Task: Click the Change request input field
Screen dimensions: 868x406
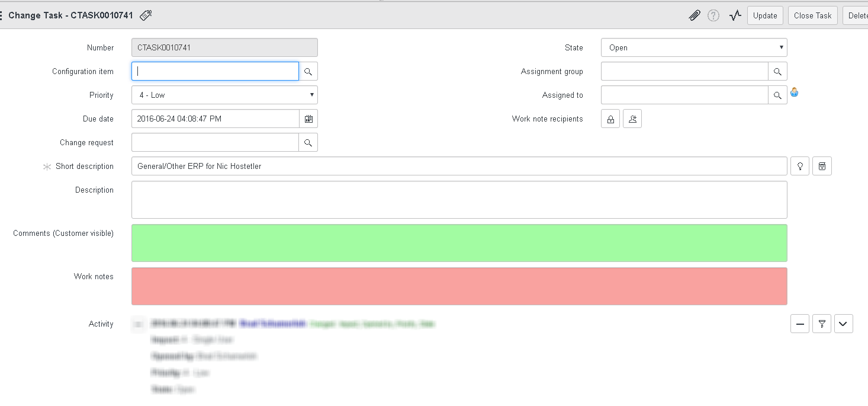Action: point(215,142)
